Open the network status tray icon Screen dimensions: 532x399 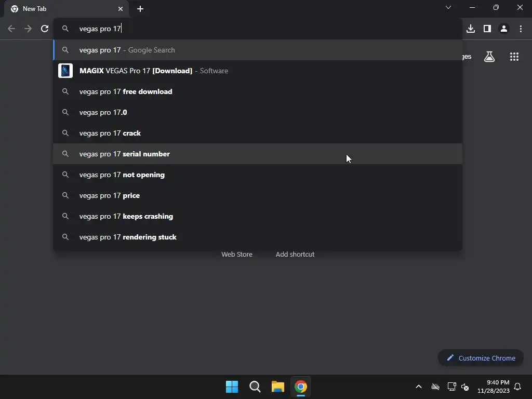coord(451,387)
